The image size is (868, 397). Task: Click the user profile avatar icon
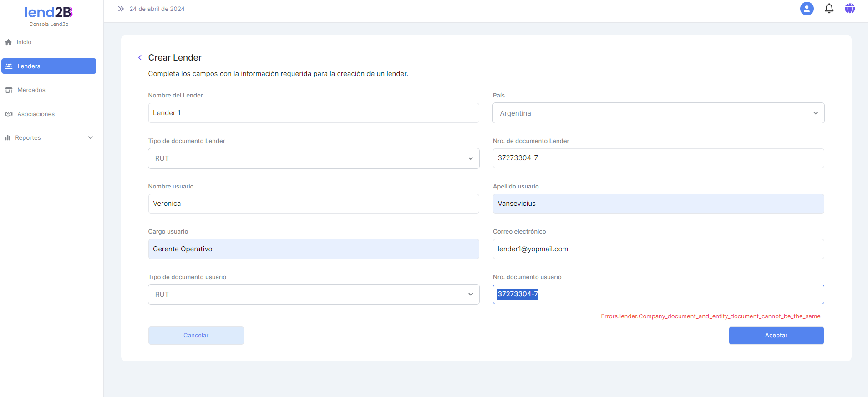(x=807, y=9)
